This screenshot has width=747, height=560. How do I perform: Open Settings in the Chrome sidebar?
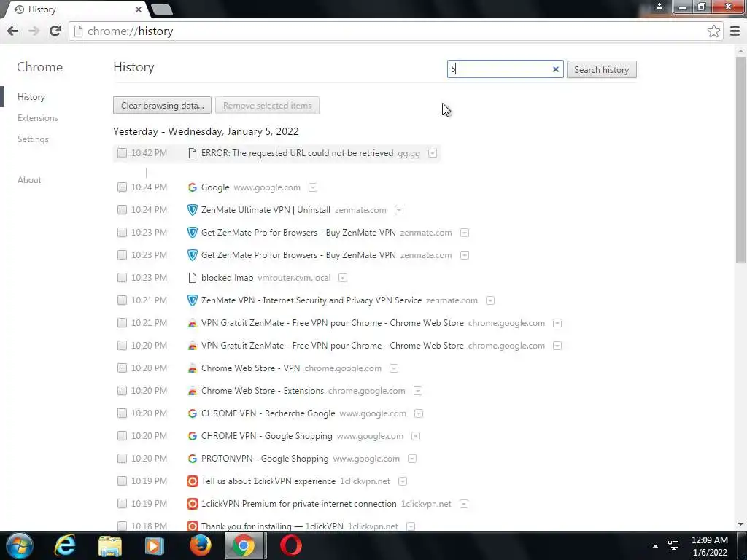point(33,139)
